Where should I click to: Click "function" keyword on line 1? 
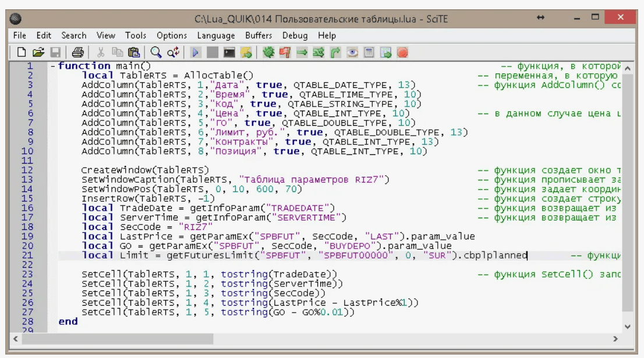pos(84,66)
